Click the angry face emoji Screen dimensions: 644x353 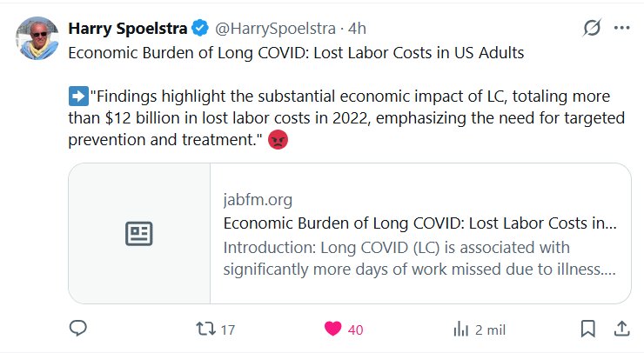278,137
